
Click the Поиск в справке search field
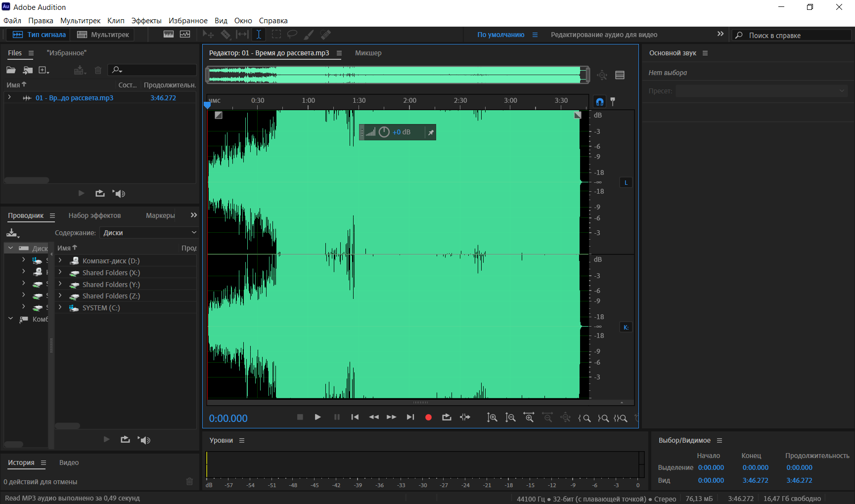click(791, 35)
